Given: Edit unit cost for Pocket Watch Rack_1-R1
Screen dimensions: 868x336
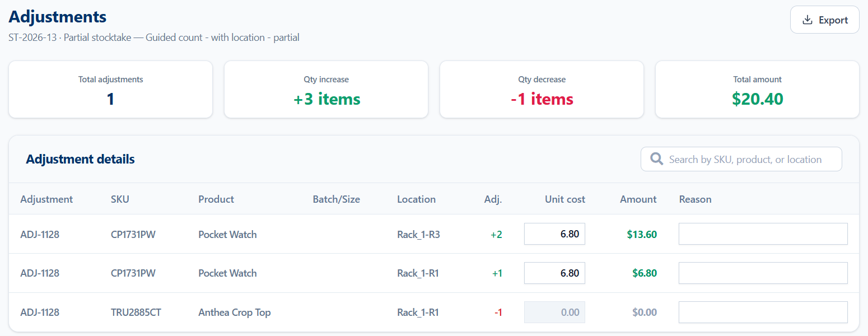Looking at the screenshot, I should click(554, 273).
